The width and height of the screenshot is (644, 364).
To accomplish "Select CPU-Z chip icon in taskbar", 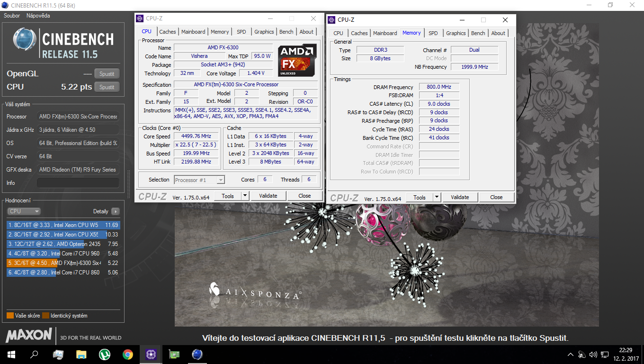I will tap(151, 354).
